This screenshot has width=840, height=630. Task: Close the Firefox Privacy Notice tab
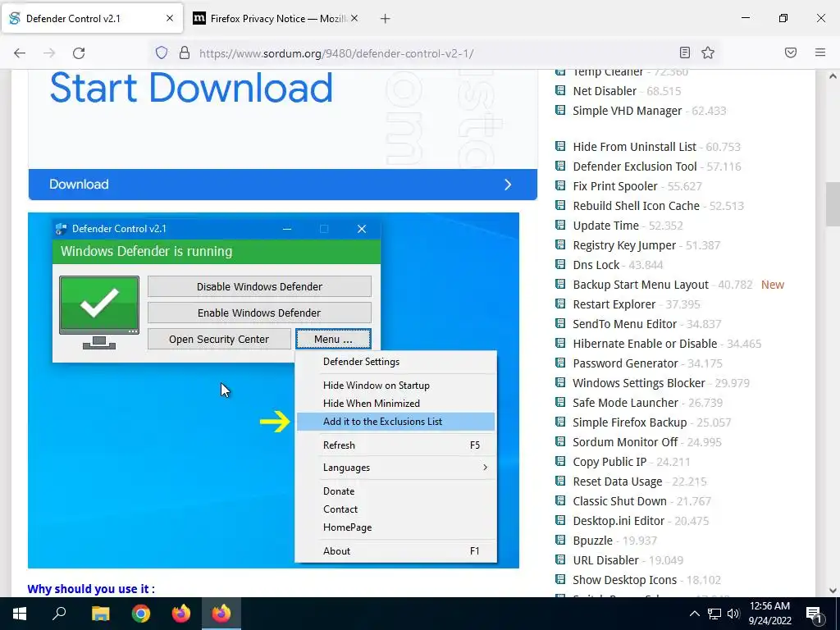(x=354, y=18)
